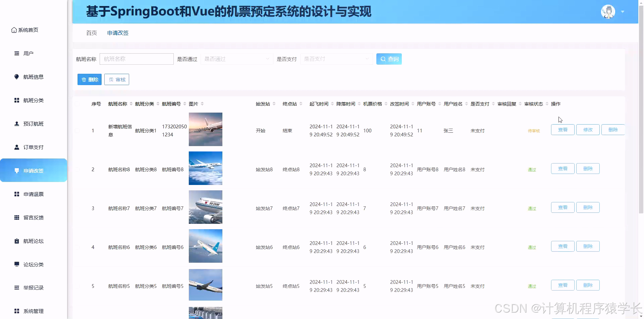Check the checkbox for row 2 航班名称8
The width and height of the screenshot is (644, 319).
point(77,169)
